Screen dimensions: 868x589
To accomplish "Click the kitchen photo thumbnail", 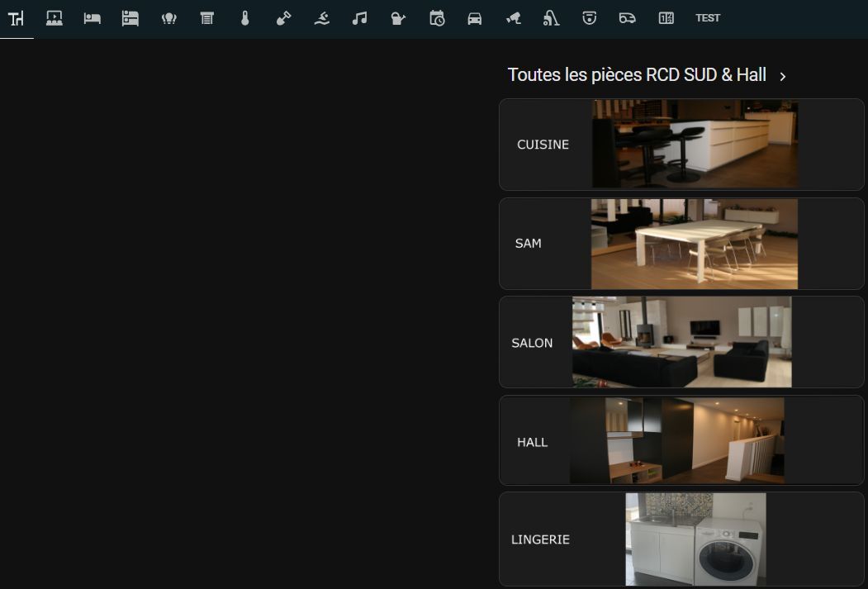I will pos(695,144).
